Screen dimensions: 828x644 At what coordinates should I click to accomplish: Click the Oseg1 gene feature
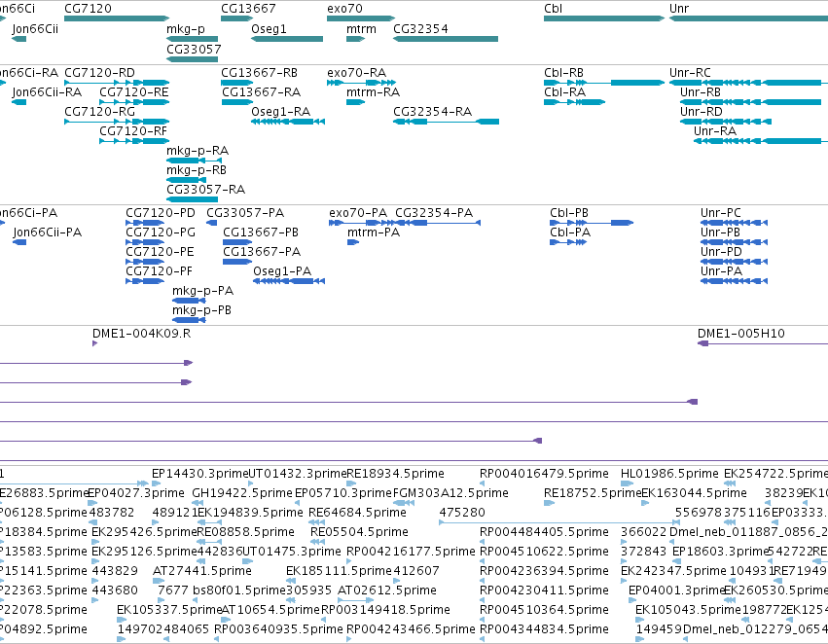coord(287,39)
